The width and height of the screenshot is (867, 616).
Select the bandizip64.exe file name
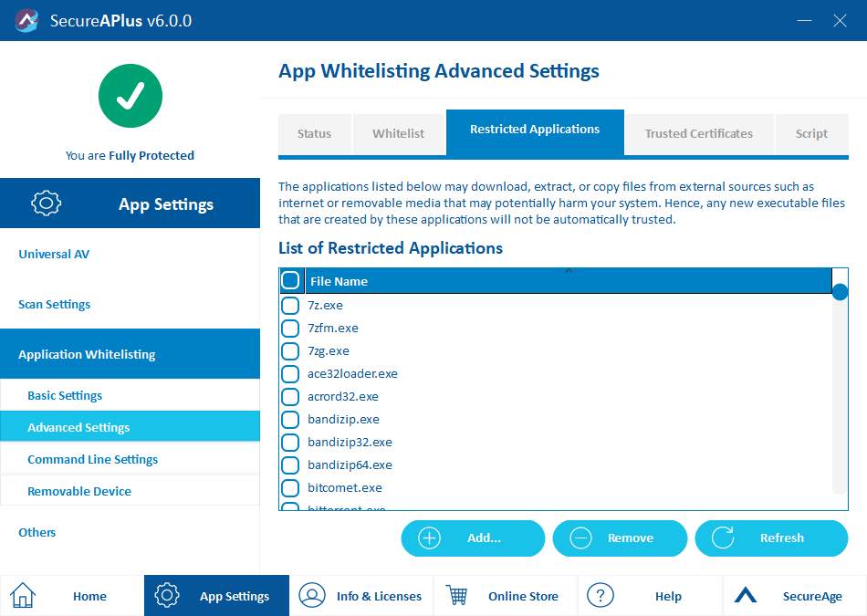tap(350, 465)
